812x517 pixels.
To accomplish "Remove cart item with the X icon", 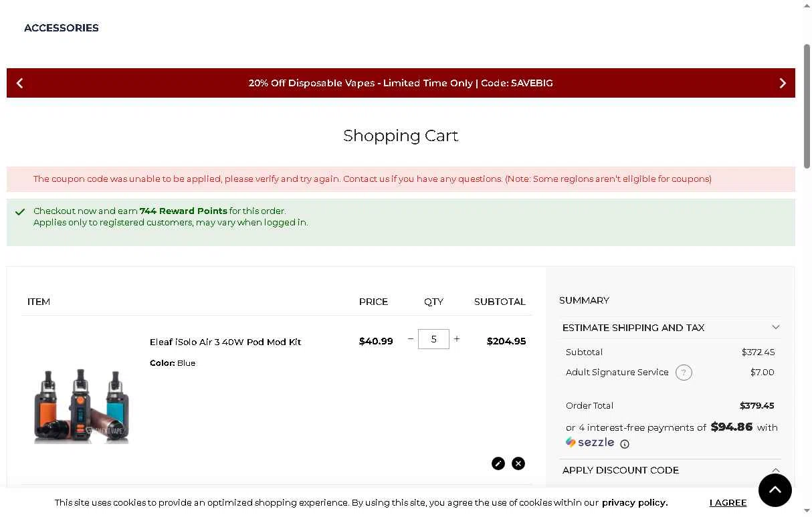I will 518,463.
